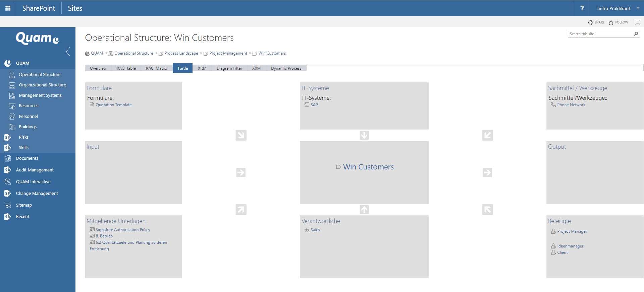Click the Quam logo
644x292 pixels.
pyautogui.click(x=38, y=38)
